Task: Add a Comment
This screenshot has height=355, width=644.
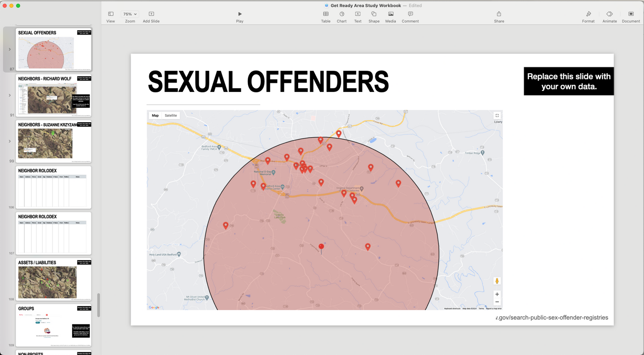Action: pyautogui.click(x=410, y=17)
